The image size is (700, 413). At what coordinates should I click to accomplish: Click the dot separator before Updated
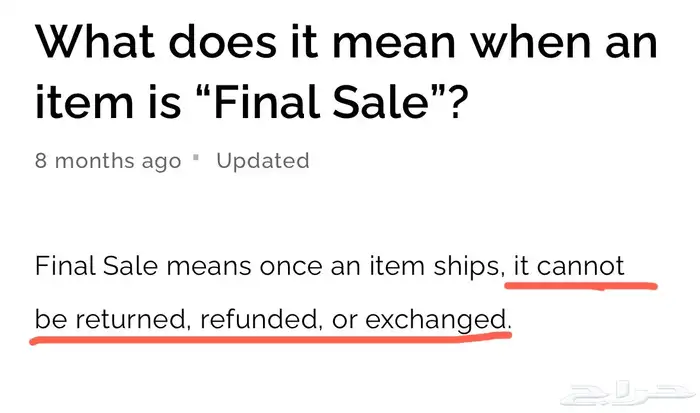point(196,157)
